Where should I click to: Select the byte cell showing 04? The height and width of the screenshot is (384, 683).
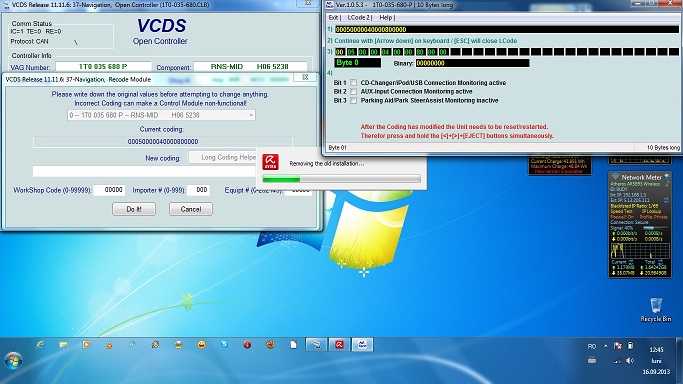coord(385,52)
